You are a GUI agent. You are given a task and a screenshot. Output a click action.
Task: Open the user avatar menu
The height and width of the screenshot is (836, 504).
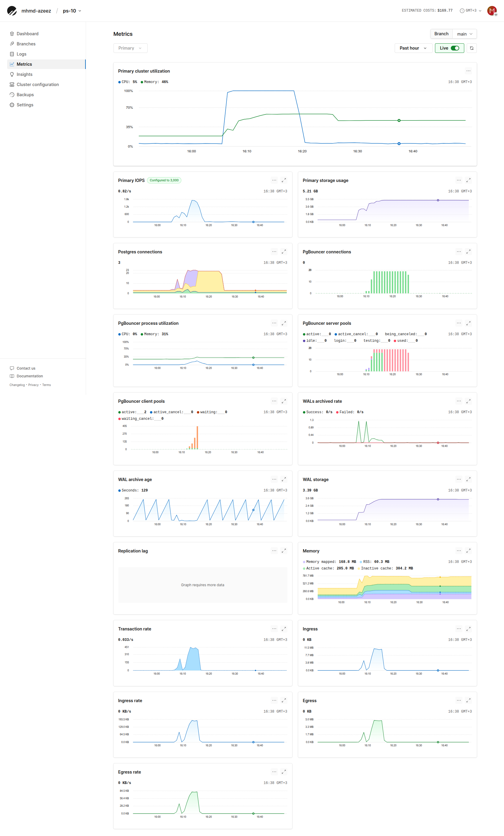tap(492, 11)
